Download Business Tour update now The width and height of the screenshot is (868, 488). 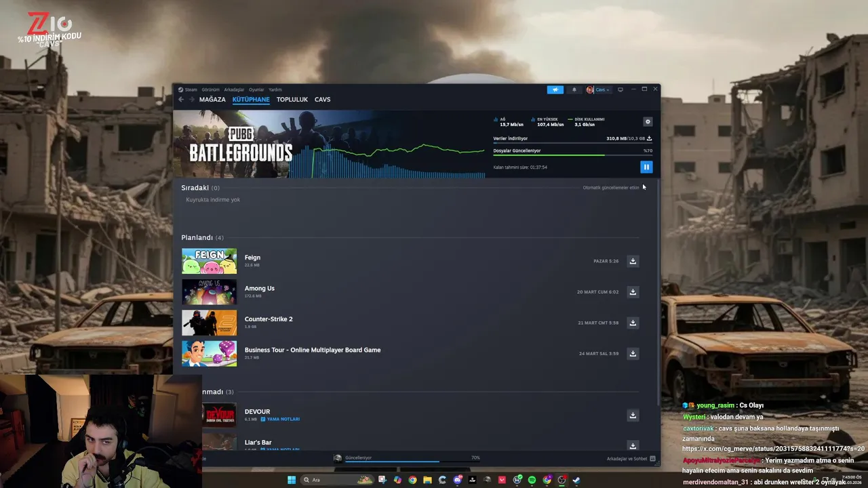coord(633,353)
